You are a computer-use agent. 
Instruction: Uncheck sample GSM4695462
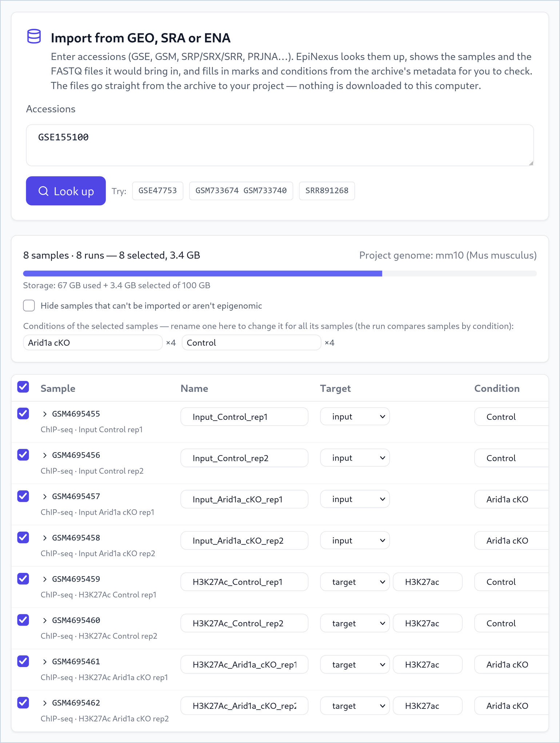pyautogui.click(x=23, y=703)
